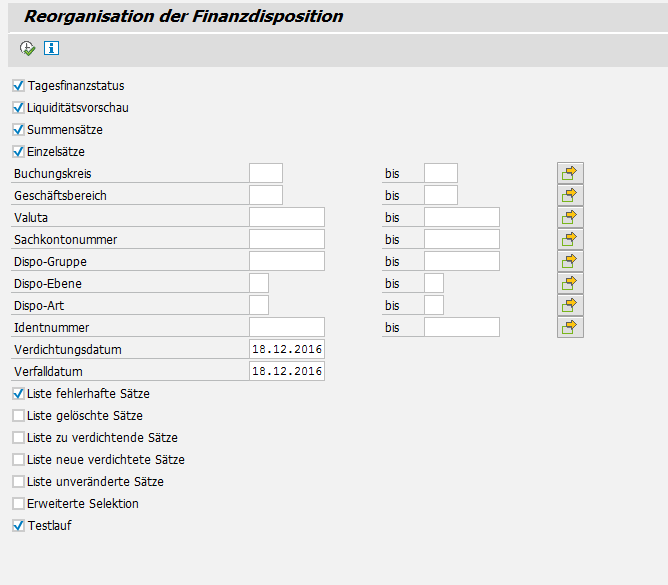Open multiple selection for Geschäftsbereich

point(570,195)
